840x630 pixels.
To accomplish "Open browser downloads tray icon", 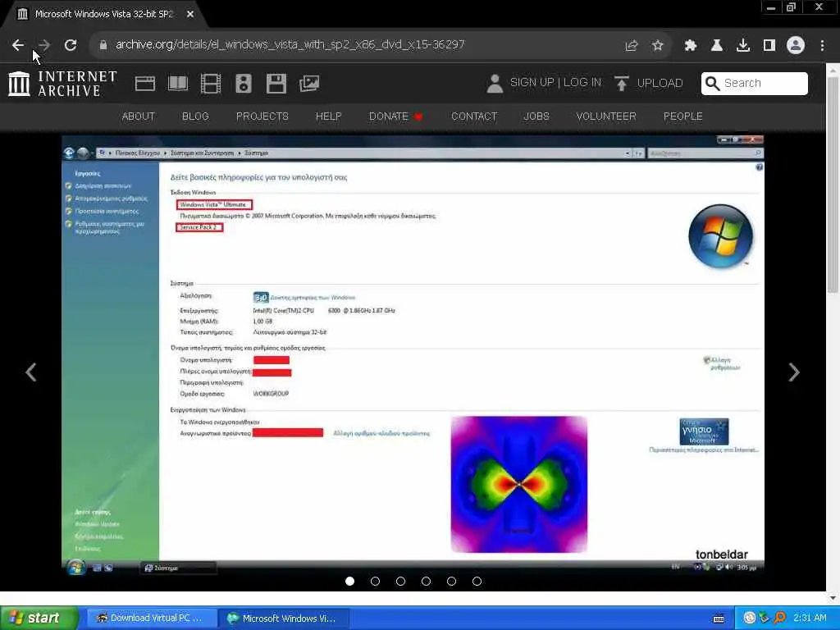I will tap(743, 46).
